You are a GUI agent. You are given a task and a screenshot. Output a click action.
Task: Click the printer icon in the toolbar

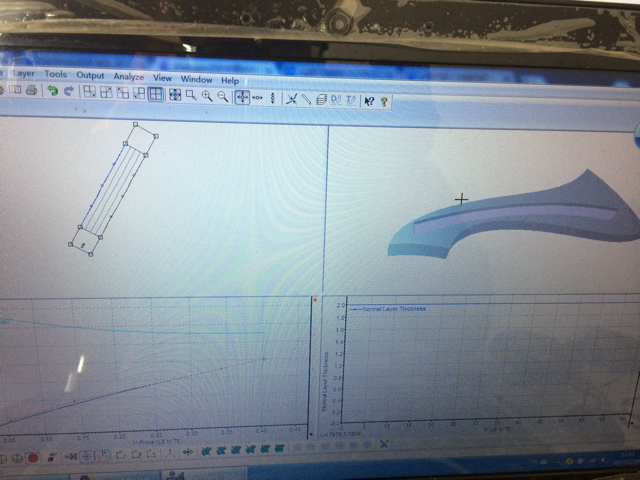[x=31, y=90]
